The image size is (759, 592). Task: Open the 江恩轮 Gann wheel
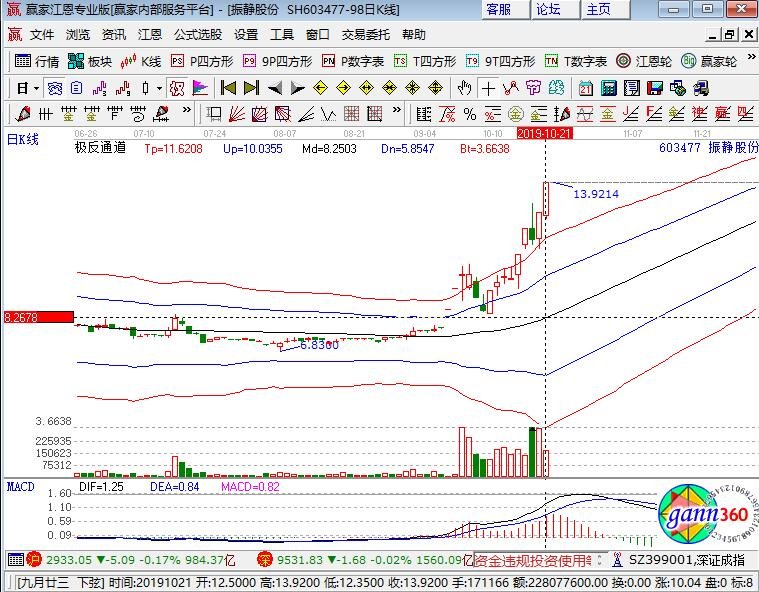coord(644,61)
